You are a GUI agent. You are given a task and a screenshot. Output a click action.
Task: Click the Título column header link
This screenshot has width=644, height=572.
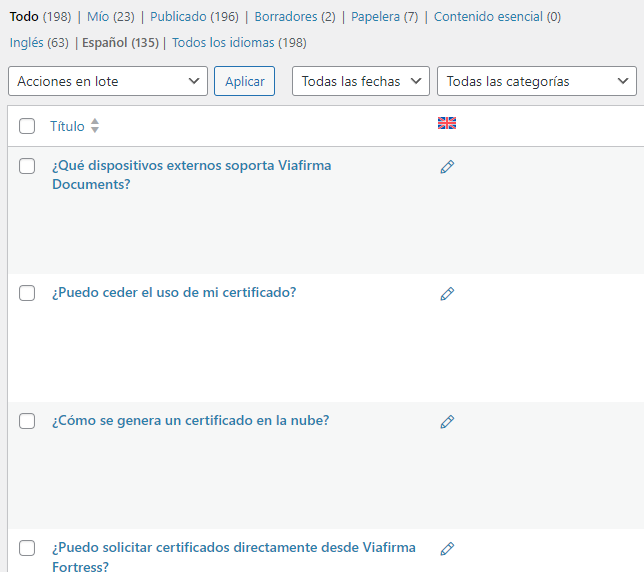[x=67, y=126]
